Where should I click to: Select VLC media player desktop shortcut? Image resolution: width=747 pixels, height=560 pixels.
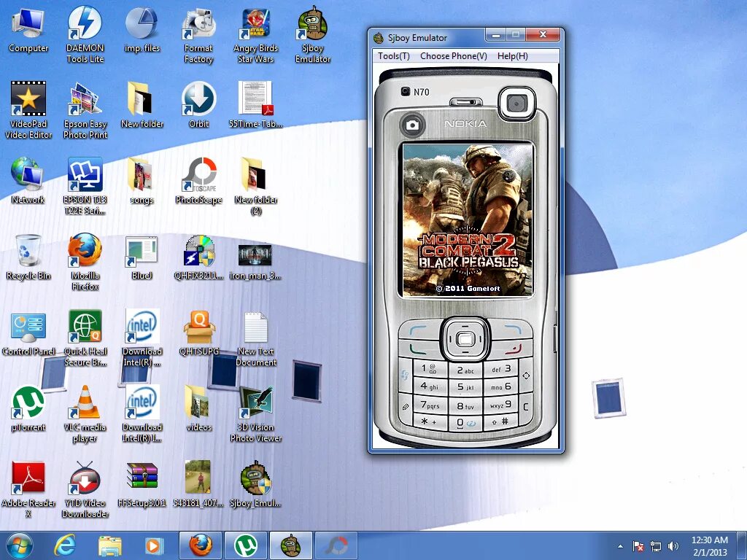coord(85,413)
